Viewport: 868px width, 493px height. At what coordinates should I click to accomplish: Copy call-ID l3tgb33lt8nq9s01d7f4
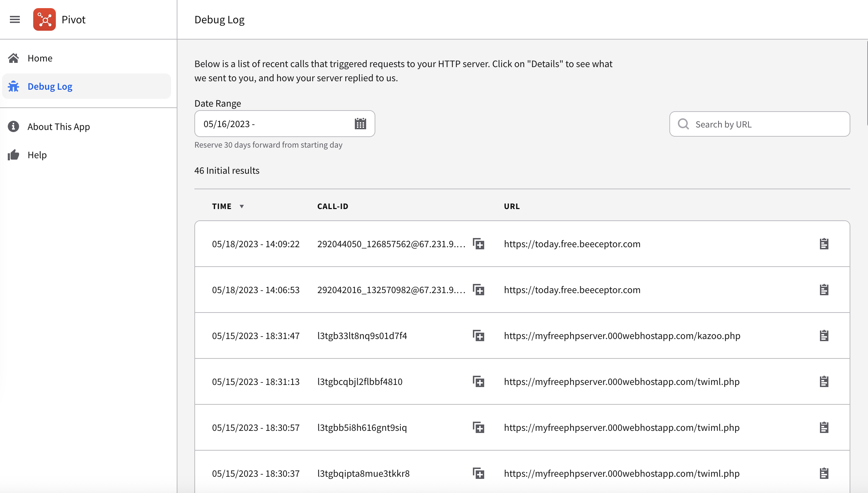point(479,336)
